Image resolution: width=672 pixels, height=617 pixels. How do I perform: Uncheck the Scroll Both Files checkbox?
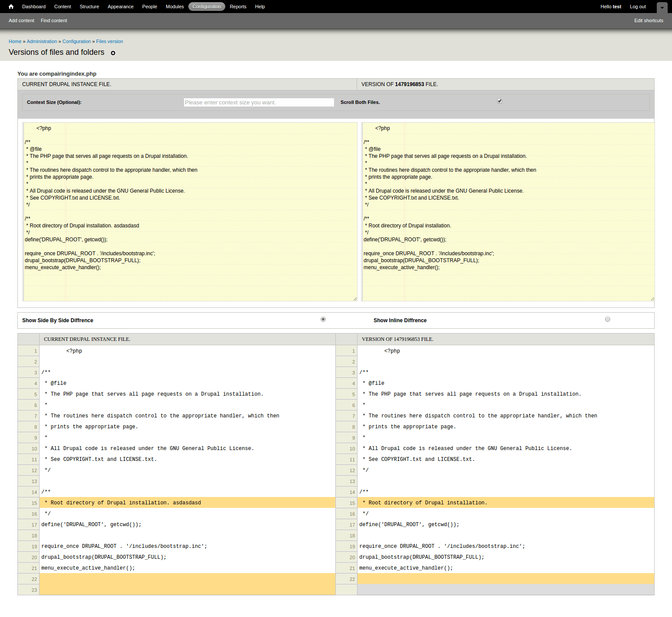tap(500, 101)
